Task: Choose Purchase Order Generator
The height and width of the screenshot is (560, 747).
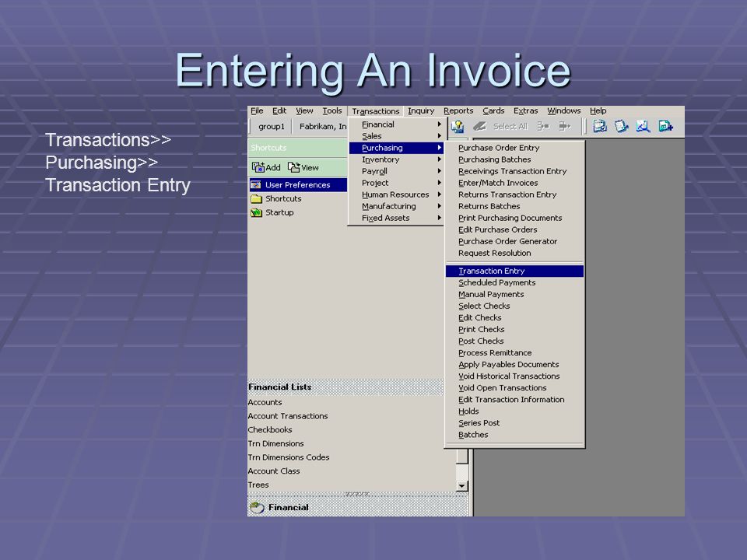Action: pyautogui.click(x=514, y=241)
